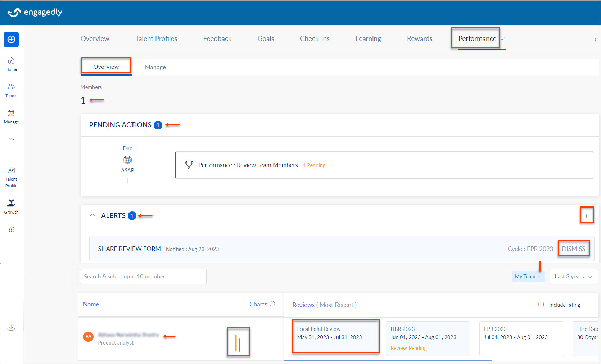Click the Charts info icon
This screenshot has width=601, height=364.
tap(272, 304)
